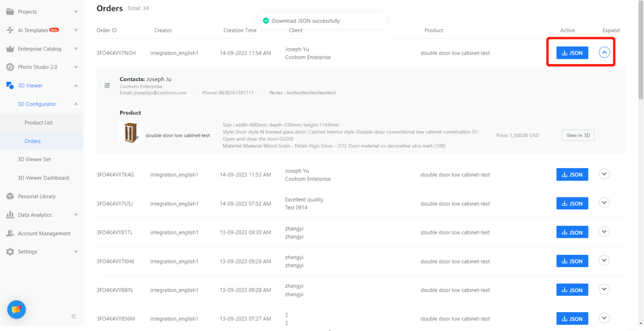The image size is (644, 331).
Task: Click the Personal Library cube icon
Action: [10, 196]
